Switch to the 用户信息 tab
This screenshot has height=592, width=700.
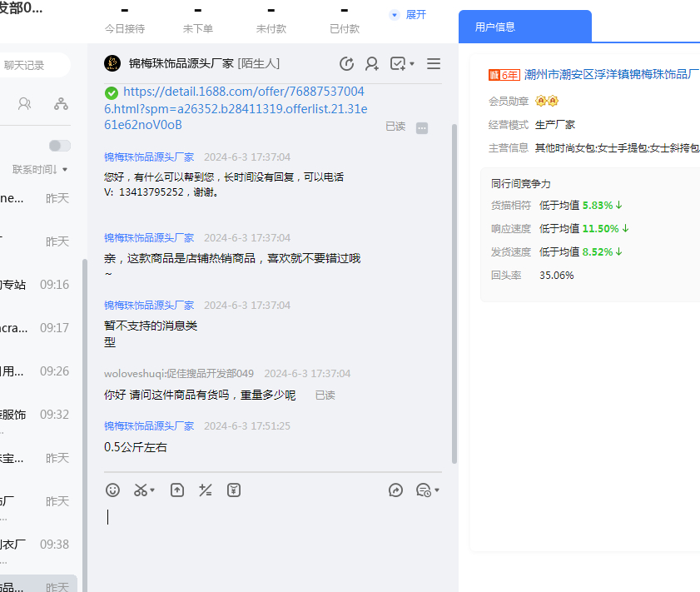(x=495, y=27)
